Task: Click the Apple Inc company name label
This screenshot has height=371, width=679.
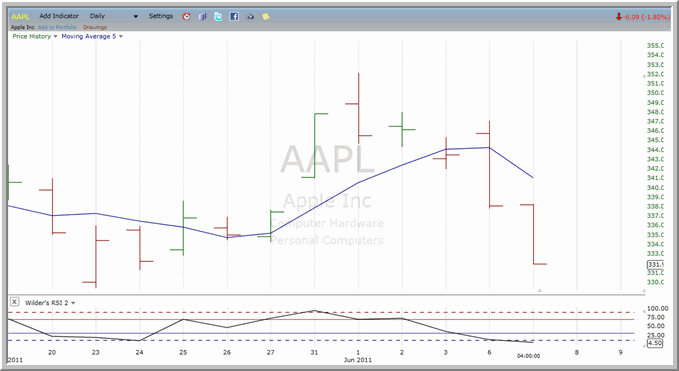Action: pos(23,27)
